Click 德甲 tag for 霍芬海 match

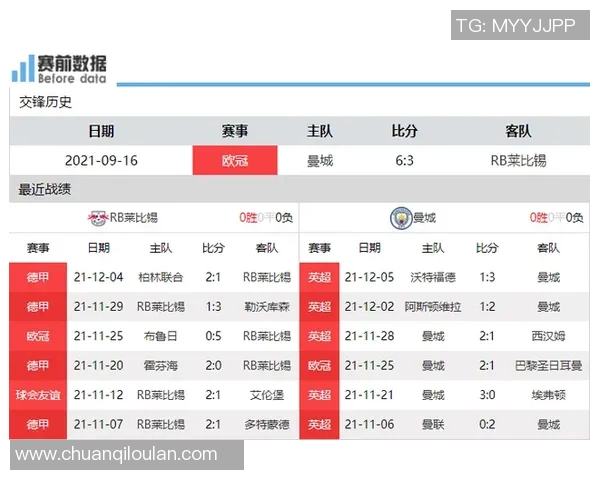[38, 366]
